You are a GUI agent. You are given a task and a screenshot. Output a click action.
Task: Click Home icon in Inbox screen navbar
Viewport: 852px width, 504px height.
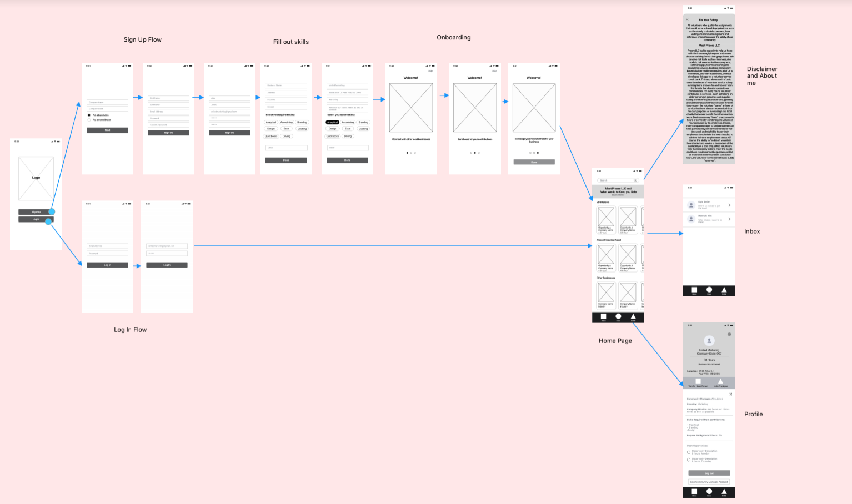[694, 290]
